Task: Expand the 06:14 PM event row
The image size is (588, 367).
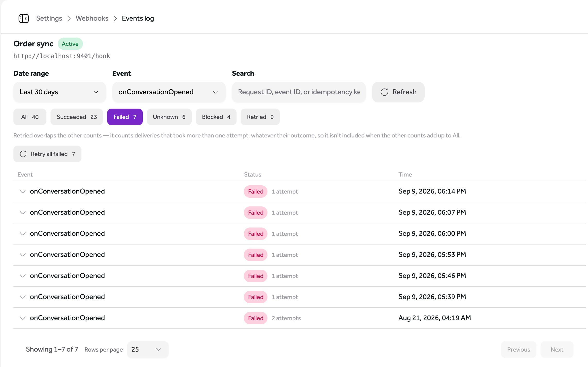Action: coord(23,191)
